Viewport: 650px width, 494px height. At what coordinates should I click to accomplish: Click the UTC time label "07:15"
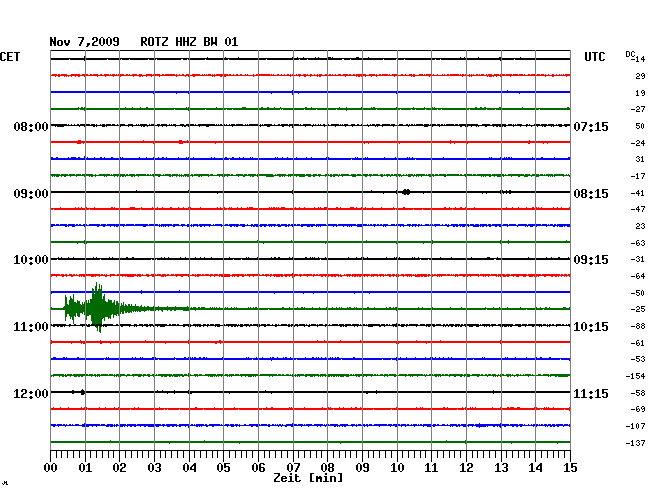[591, 126]
